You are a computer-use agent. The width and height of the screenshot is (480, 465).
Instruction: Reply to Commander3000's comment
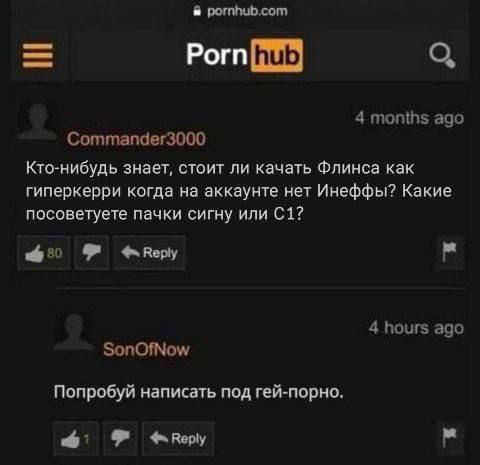149,253
